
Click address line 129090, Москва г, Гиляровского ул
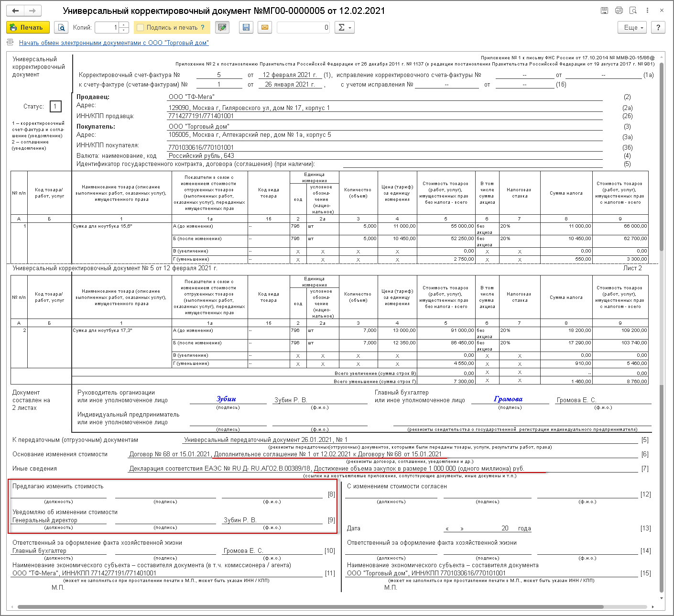(x=249, y=108)
